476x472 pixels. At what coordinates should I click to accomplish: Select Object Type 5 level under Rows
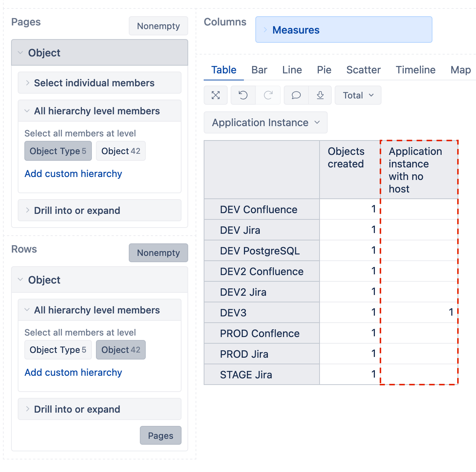pyautogui.click(x=58, y=350)
